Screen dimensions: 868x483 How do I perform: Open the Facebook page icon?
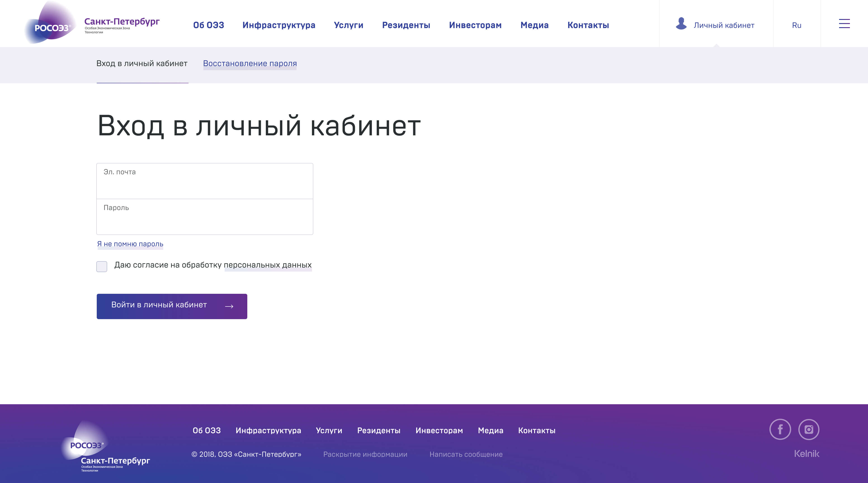780,429
